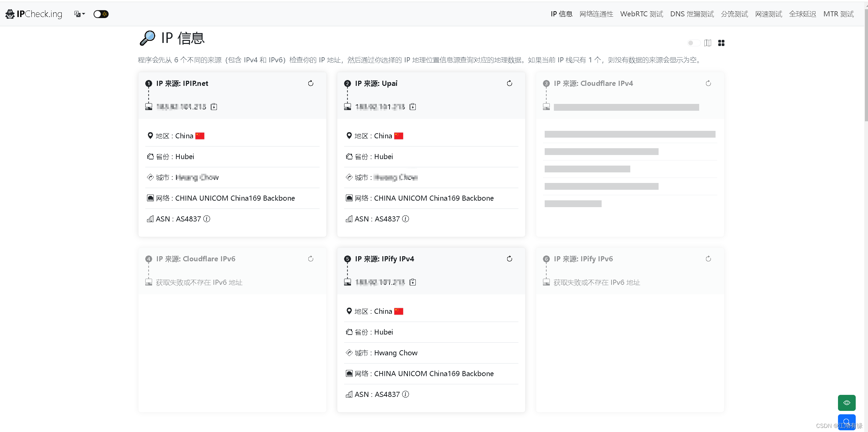Toggle the small switch beside layout icons
Viewport: 868px width, 432px height.
[693, 43]
